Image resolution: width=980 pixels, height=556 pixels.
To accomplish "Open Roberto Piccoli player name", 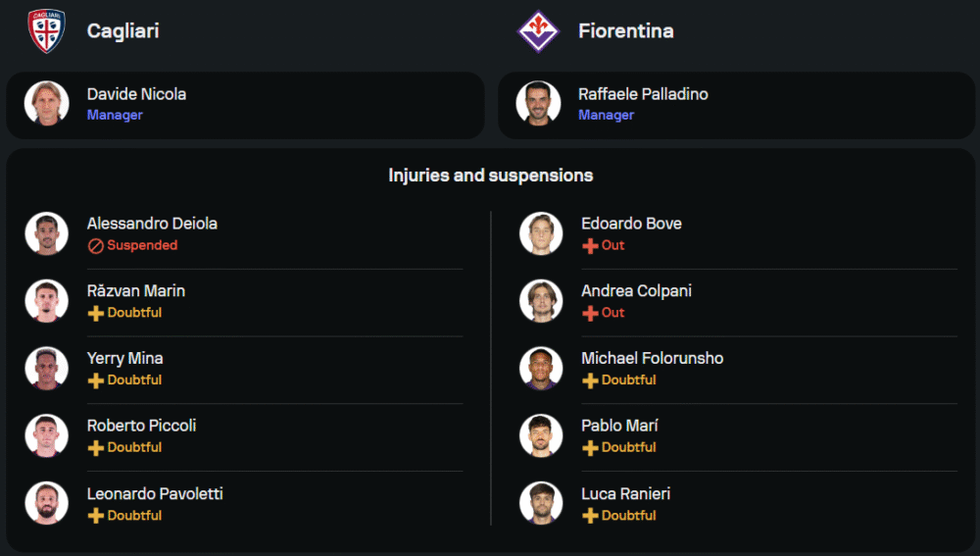I will [141, 426].
